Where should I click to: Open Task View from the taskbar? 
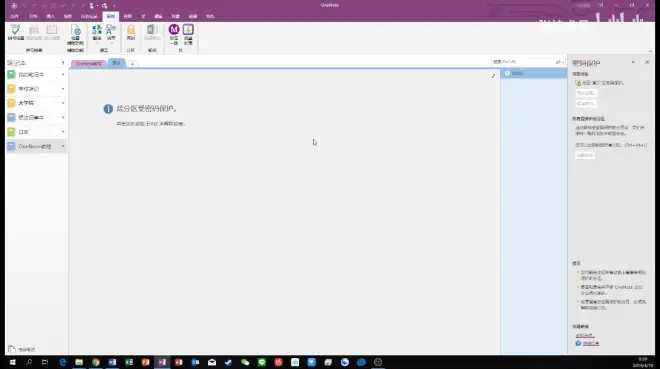click(45, 362)
